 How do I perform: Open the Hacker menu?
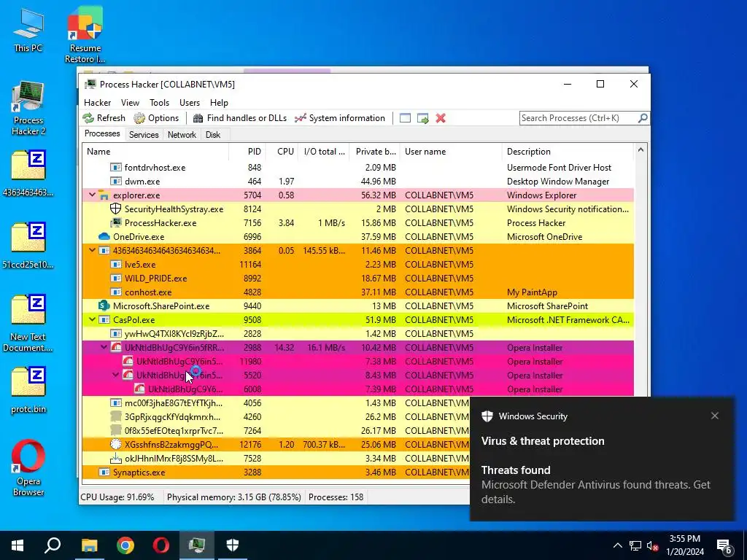[x=97, y=102]
